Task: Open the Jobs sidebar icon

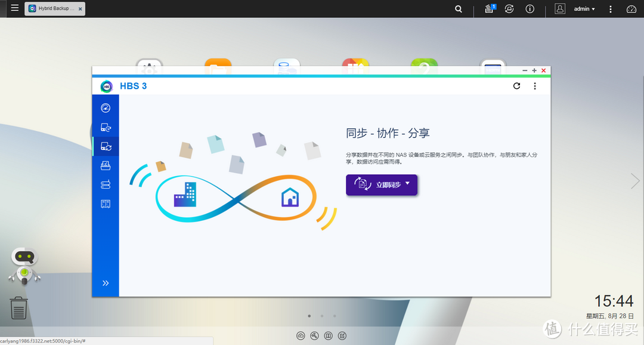Action: tap(106, 165)
